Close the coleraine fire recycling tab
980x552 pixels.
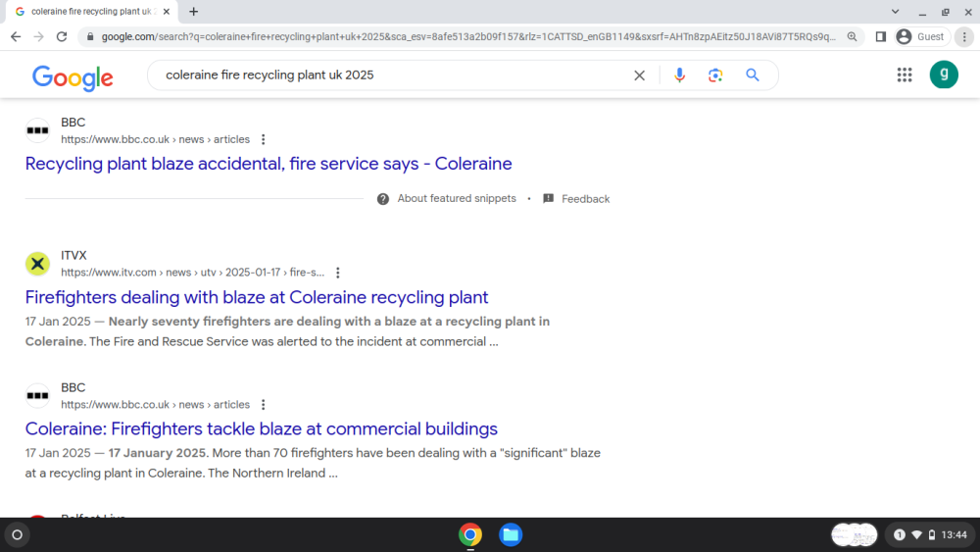click(167, 11)
